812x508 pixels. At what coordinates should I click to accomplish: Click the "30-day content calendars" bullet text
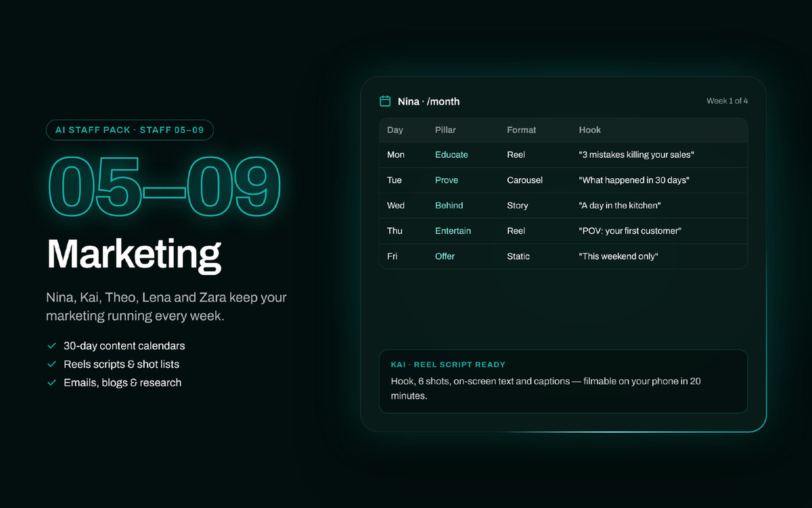[x=125, y=346]
